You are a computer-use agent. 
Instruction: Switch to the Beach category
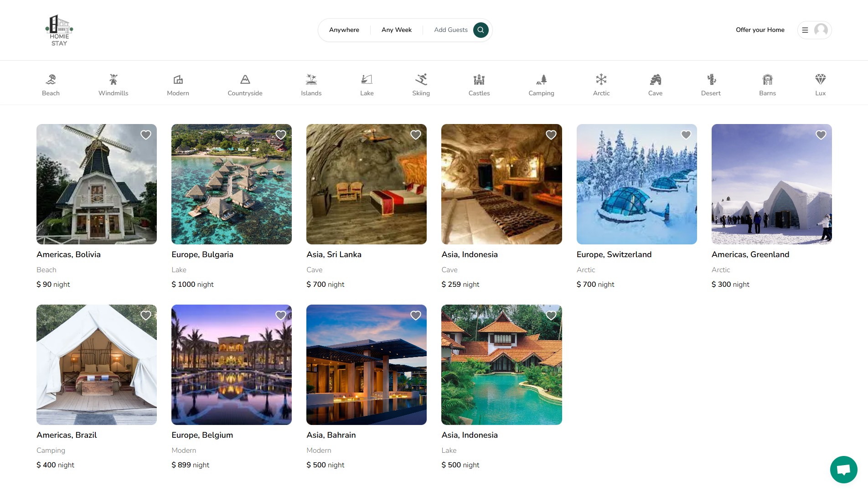(x=51, y=85)
